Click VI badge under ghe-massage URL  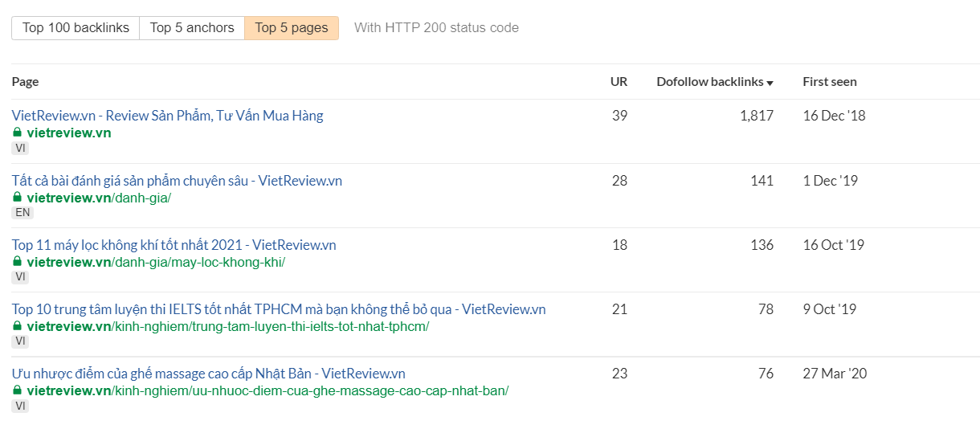click(20, 406)
